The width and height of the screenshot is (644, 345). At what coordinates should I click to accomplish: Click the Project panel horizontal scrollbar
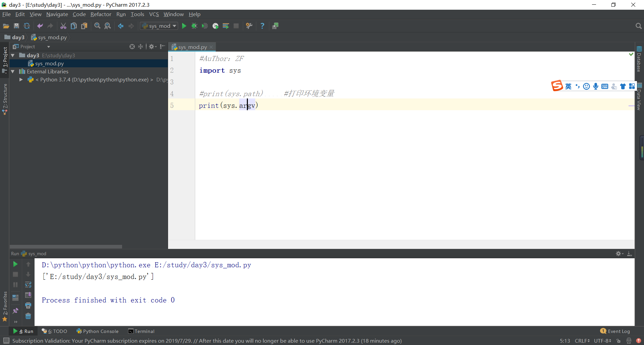coord(66,247)
